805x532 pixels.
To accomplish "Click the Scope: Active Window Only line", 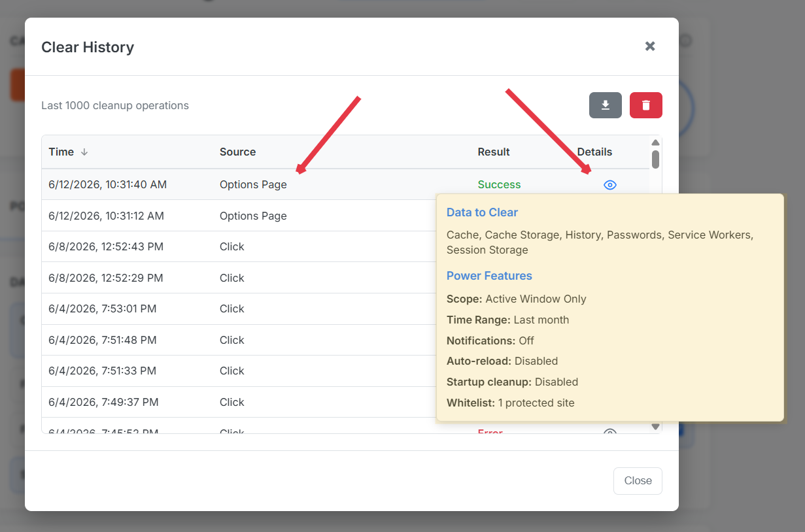I will [516, 299].
